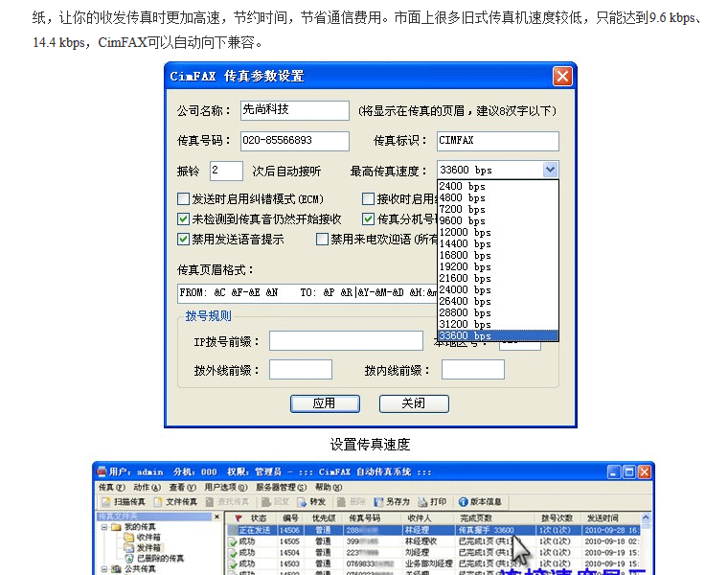
Task: Click the success check icon of fax 14505
Action: (x=233, y=541)
